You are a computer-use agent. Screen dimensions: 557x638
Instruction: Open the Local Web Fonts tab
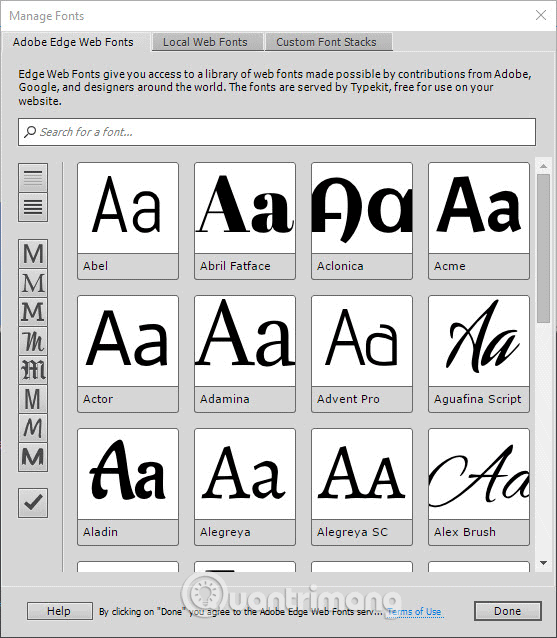(208, 42)
